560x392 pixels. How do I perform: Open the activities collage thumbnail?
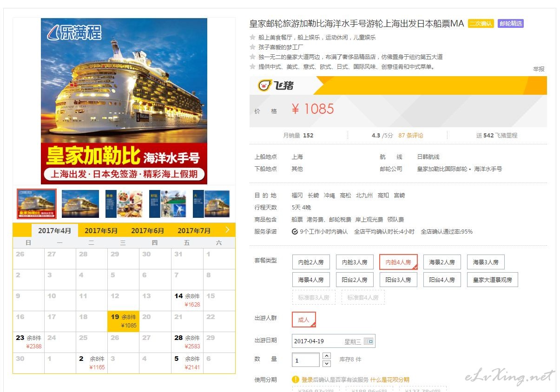(x=168, y=203)
